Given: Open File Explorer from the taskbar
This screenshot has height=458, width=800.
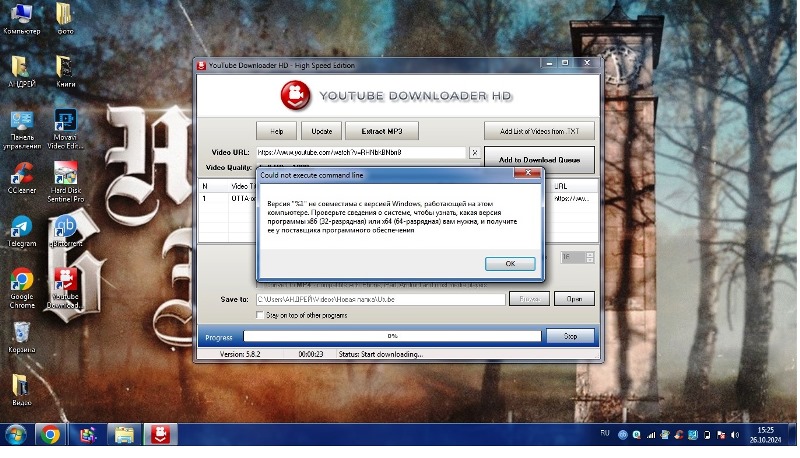Looking at the screenshot, I should (123, 435).
